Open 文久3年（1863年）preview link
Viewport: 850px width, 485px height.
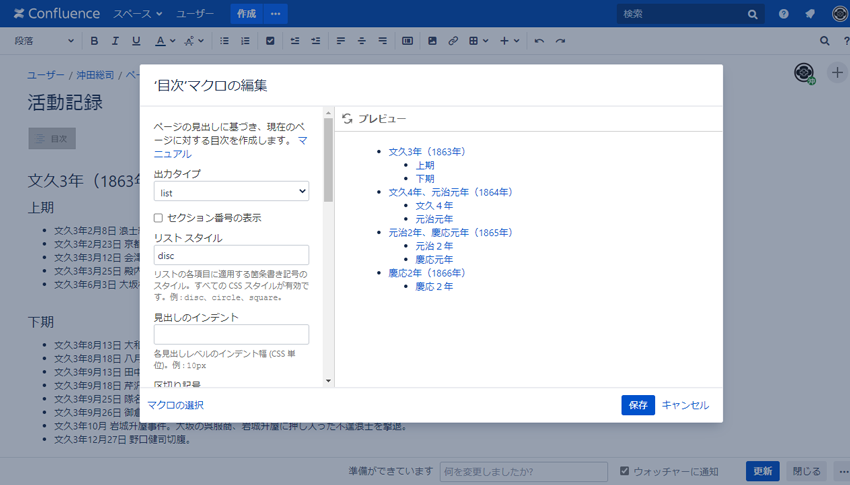coord(427,152)
